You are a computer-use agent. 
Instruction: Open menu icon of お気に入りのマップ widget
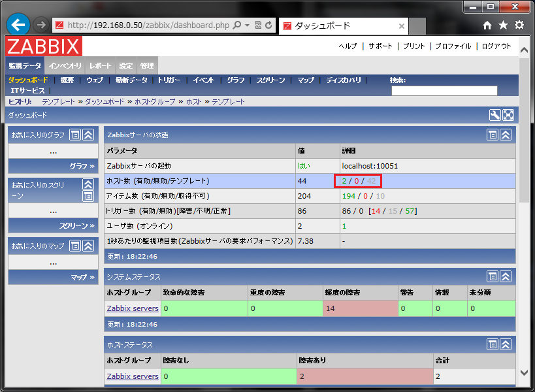pyautogui.click(x=75, y=246)
